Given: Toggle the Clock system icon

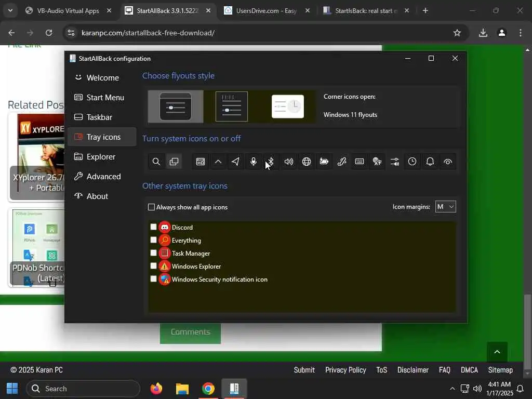Looking at the screenshot, I should [x=412, y=162].
